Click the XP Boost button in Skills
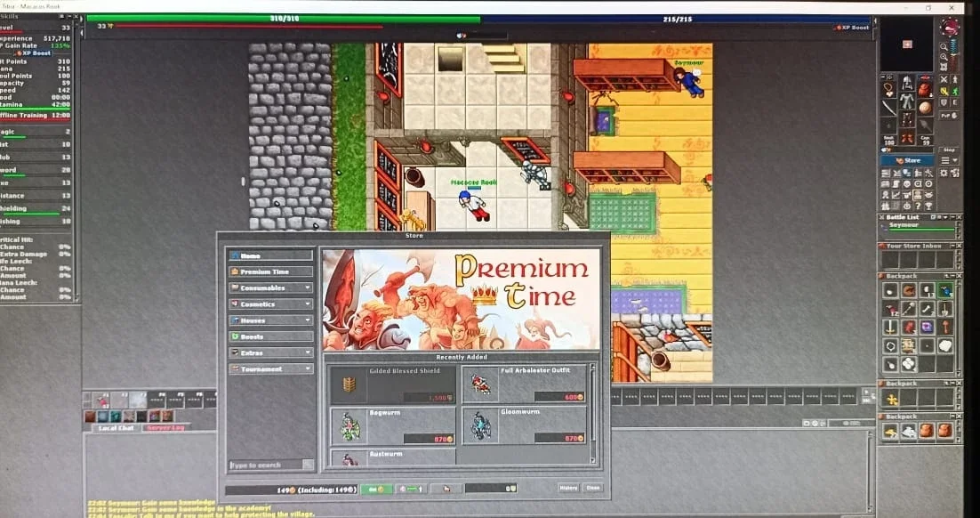980x518 pixels. click(34, 53)
